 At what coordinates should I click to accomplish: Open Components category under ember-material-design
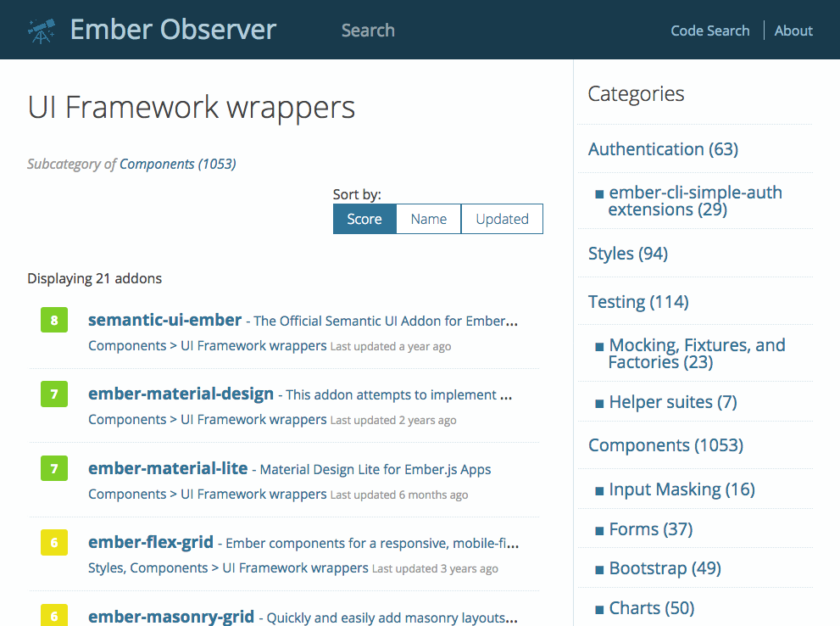127,420
